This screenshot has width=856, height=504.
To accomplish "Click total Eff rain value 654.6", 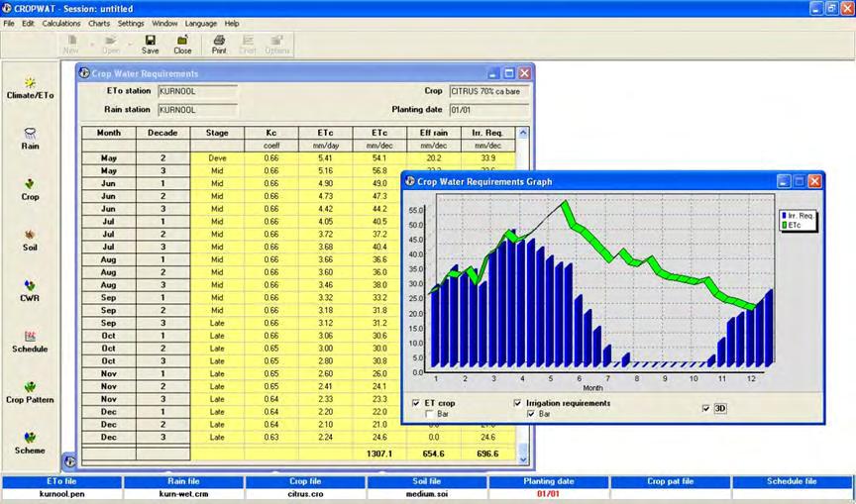I will click(434, 454).
